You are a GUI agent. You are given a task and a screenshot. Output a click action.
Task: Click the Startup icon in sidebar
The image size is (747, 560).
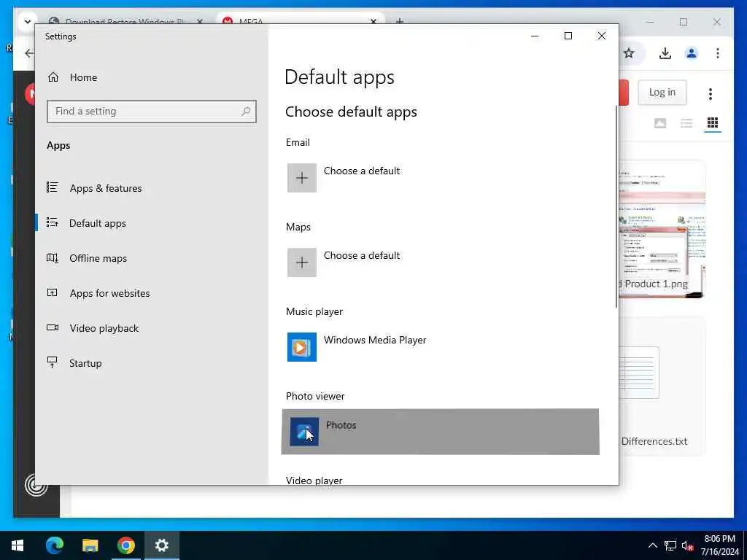53,363
